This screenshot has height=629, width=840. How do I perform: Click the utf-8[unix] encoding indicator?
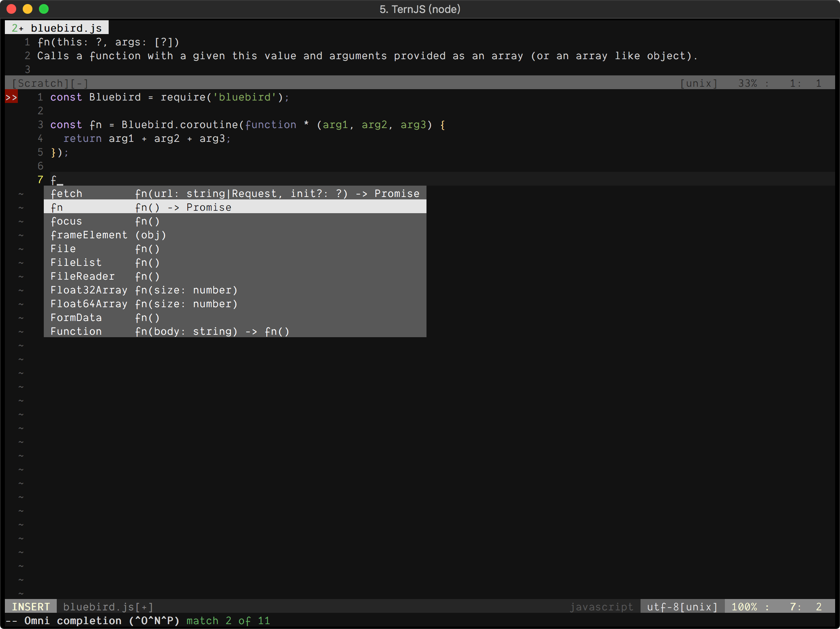[x=681, y=606]
